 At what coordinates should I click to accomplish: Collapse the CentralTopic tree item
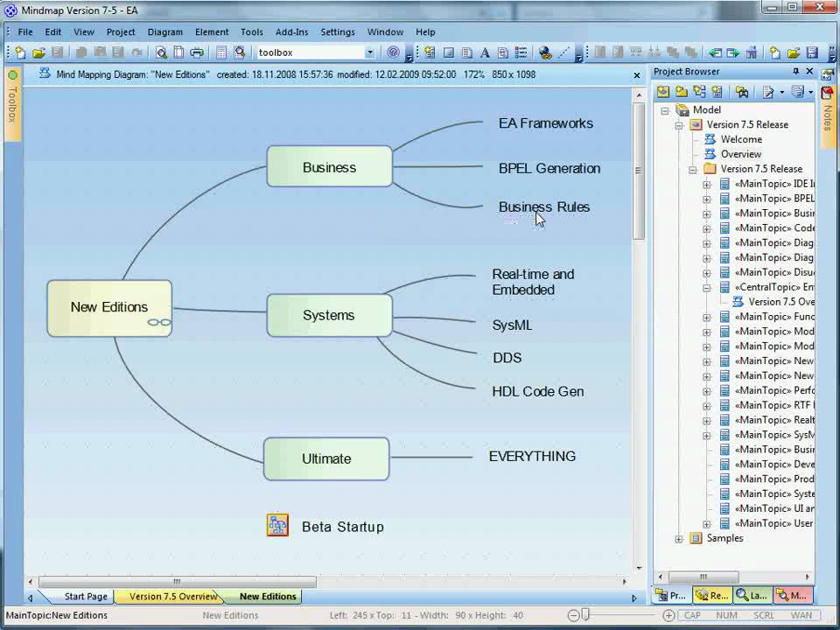tap(707, 288)
